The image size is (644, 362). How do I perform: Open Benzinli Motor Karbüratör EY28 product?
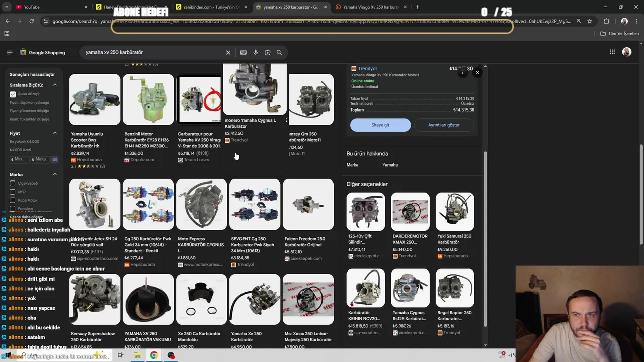coord(148,119)
